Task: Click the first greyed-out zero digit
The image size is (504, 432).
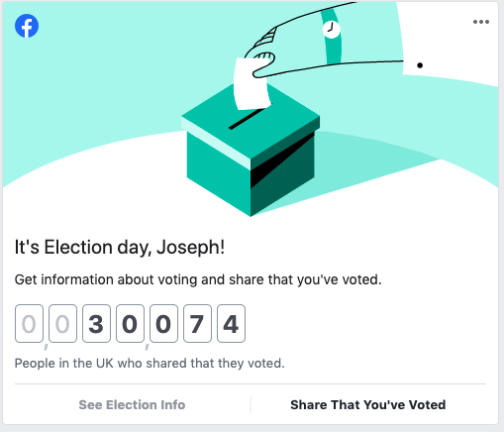Action: tap(29, 324)
